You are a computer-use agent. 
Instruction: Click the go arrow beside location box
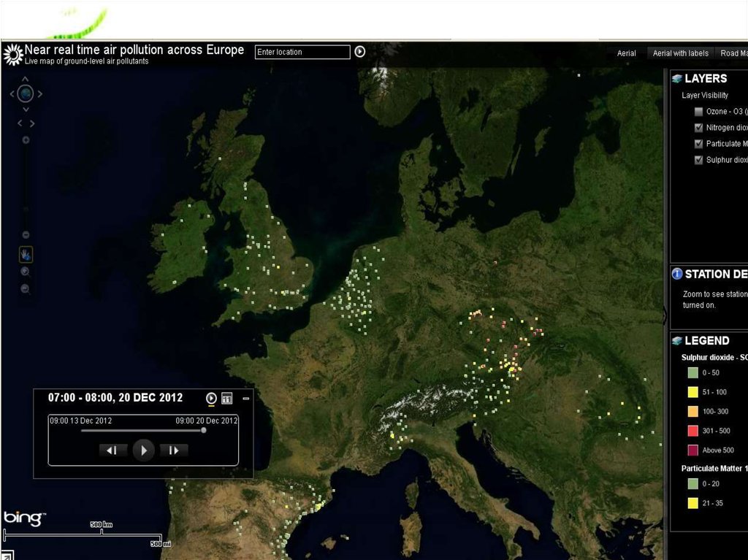pyautogui.click(x=359, y=52)
